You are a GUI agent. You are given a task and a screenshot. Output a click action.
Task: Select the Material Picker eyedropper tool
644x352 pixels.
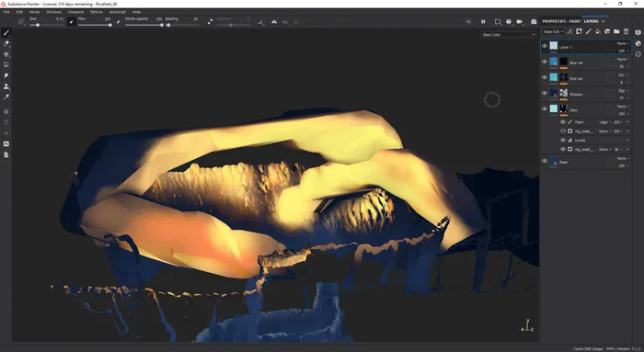click(x=6, y=97)
